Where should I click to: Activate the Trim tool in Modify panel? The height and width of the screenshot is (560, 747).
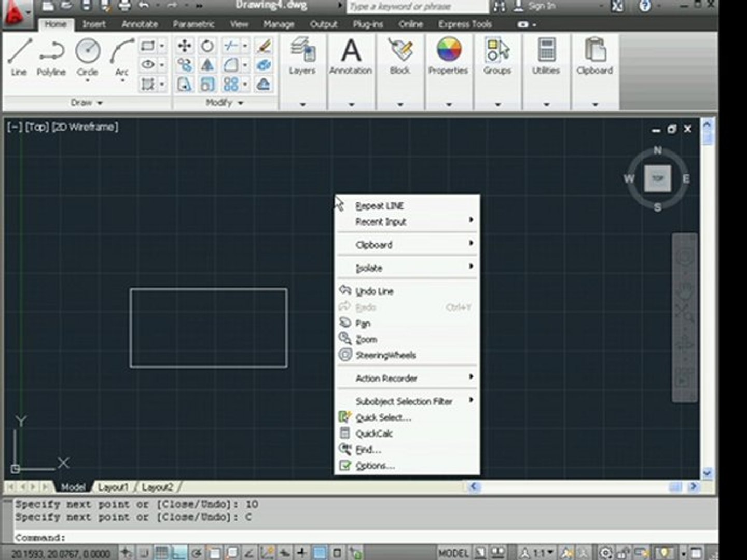(x=231, y=46)
